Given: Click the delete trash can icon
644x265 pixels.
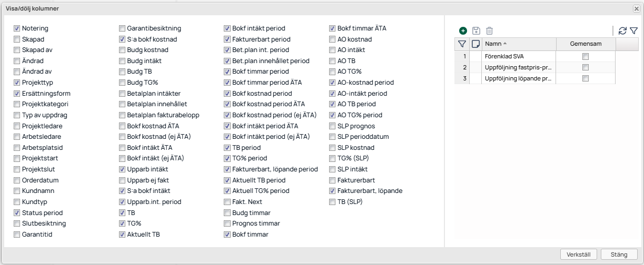Looking at the screenshot, I should 489,31.
